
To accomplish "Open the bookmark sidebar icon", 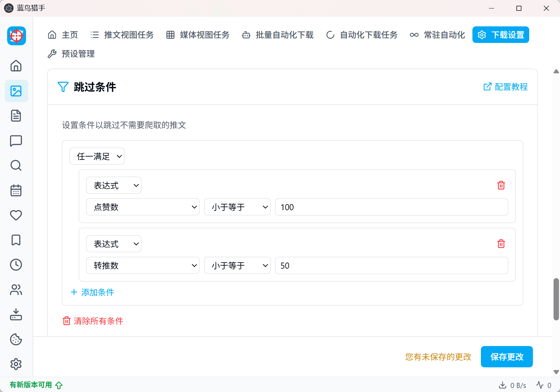I will (x=16, y=240).
